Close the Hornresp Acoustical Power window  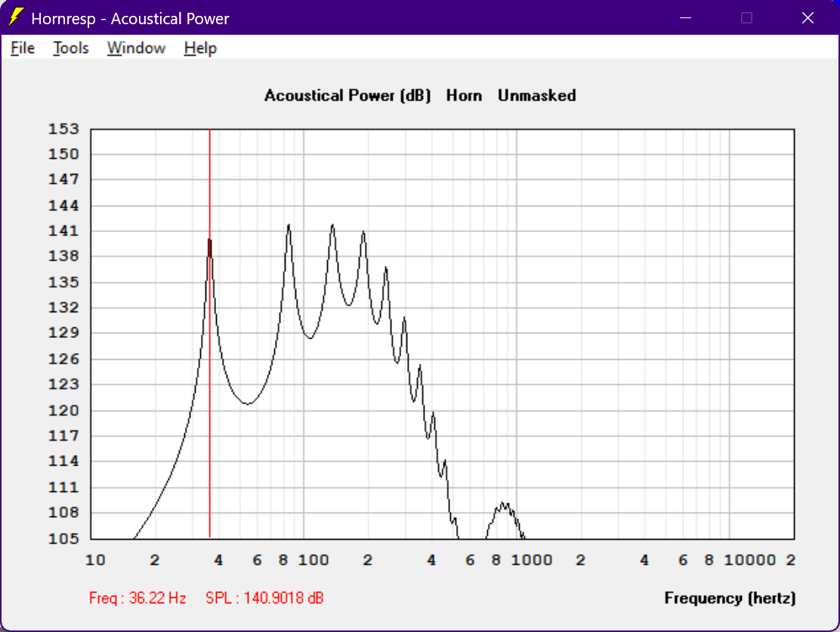tap(808, 17)
